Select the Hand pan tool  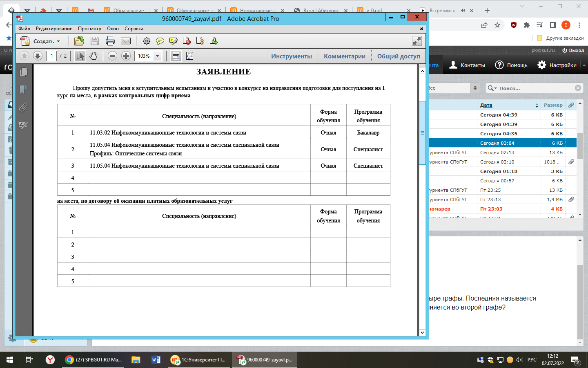click(94, 56)
